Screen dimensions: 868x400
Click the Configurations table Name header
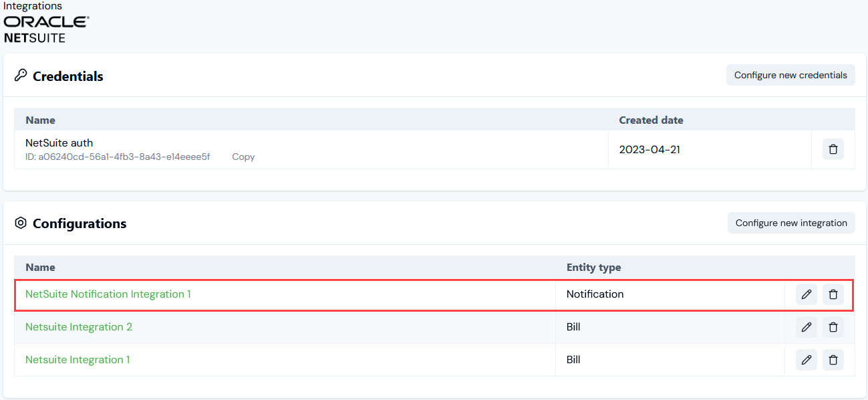coord(40,268)
